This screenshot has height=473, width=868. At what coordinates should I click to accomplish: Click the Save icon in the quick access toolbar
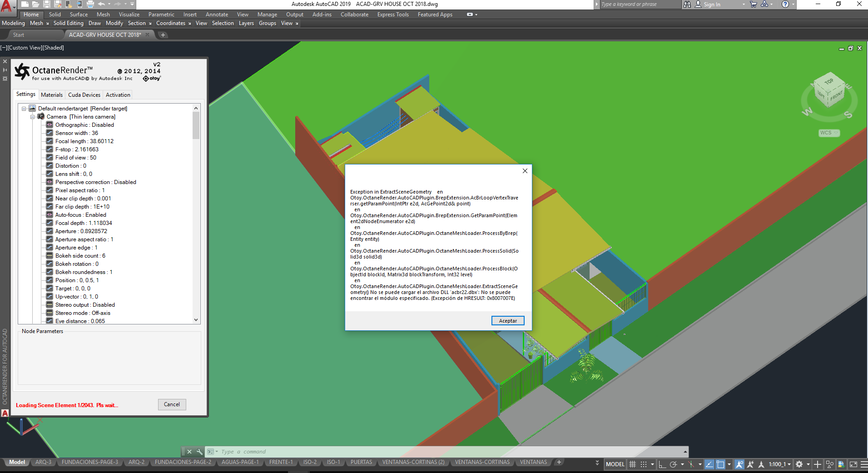click(46, 4)
